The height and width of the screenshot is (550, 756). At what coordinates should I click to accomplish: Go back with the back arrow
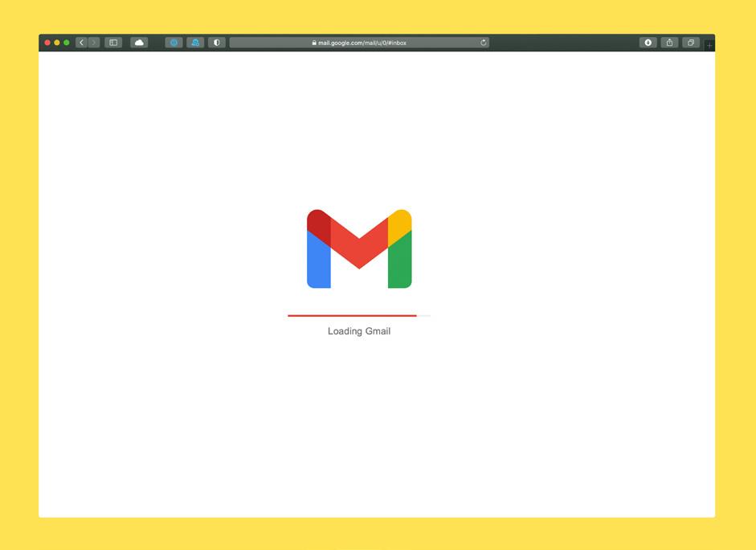pyautogui.click(x=81, y=43)
